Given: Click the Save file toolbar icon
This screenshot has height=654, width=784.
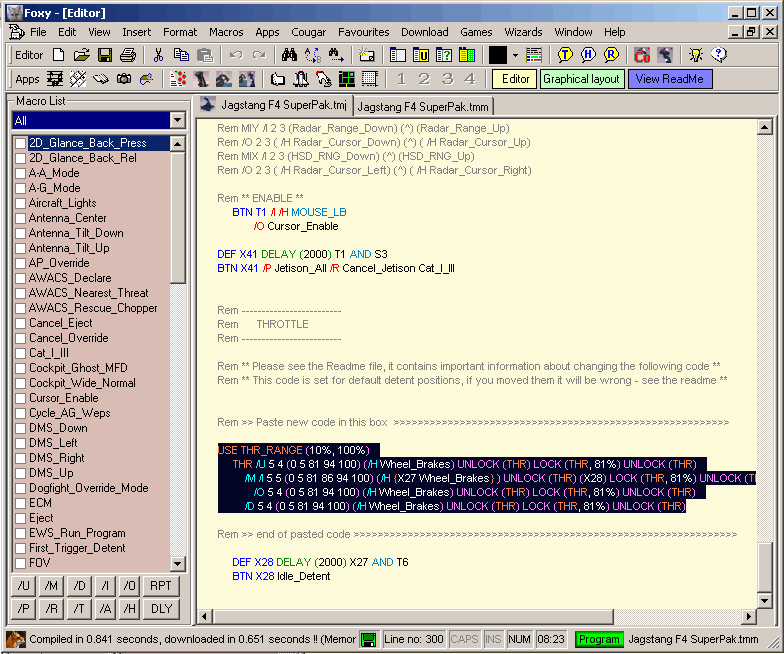Looking at the screenshot, I should [103, 55].
